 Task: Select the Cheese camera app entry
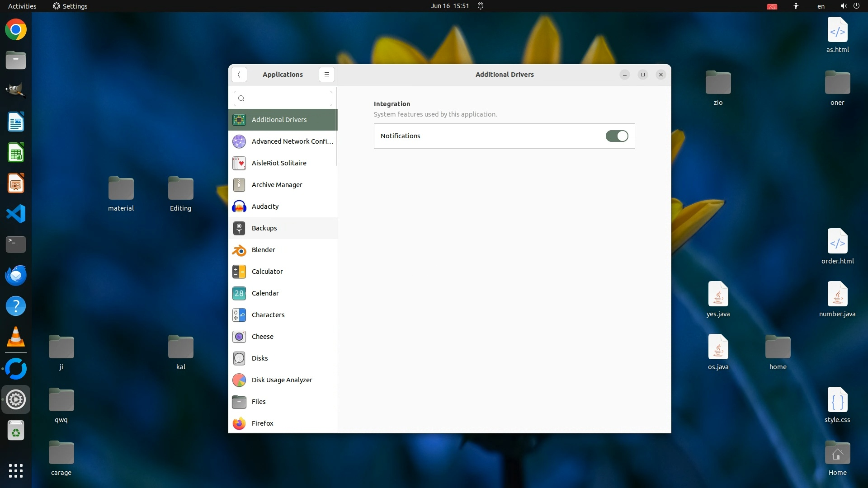pos(262,337)
